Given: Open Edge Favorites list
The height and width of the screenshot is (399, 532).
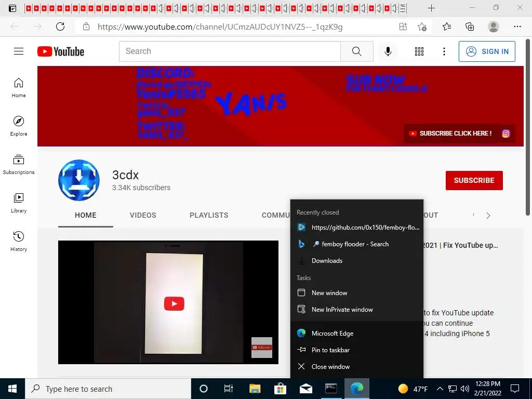Looking at the screenshot, I should coord(446,26).
